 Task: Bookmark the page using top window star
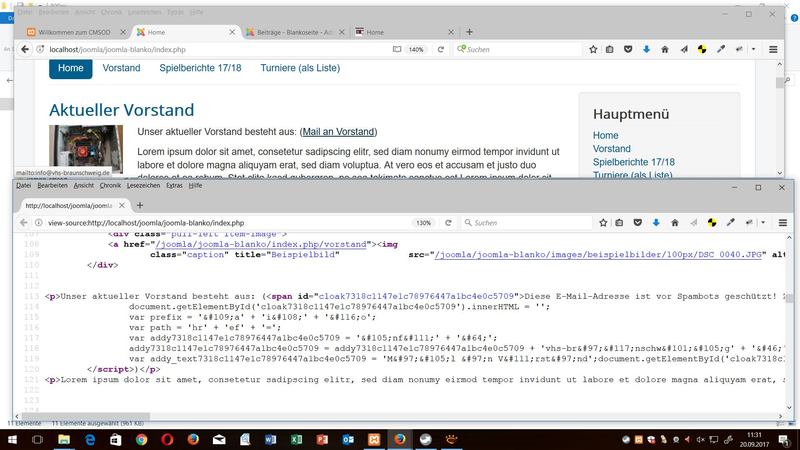click(x=593, y=49)
